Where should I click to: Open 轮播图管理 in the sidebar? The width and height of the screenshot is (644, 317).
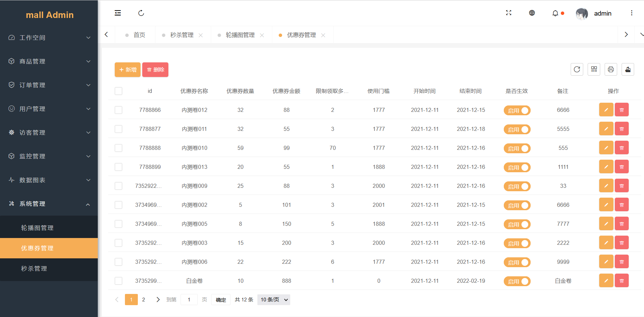(x=49, y=228)
